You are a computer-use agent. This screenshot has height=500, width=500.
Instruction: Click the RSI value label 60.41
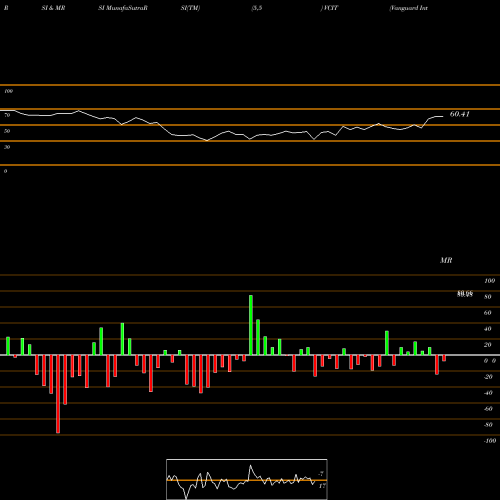click(460, 114)
